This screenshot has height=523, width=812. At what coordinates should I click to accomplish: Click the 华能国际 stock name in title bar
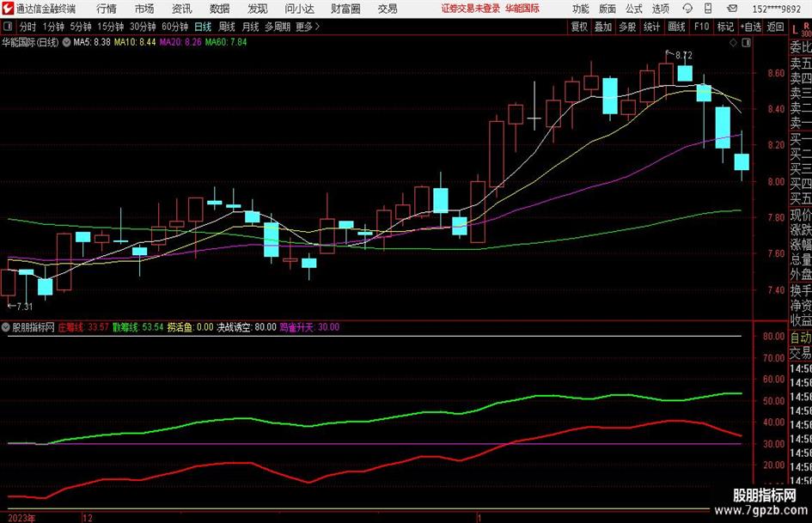pos(522,9)
